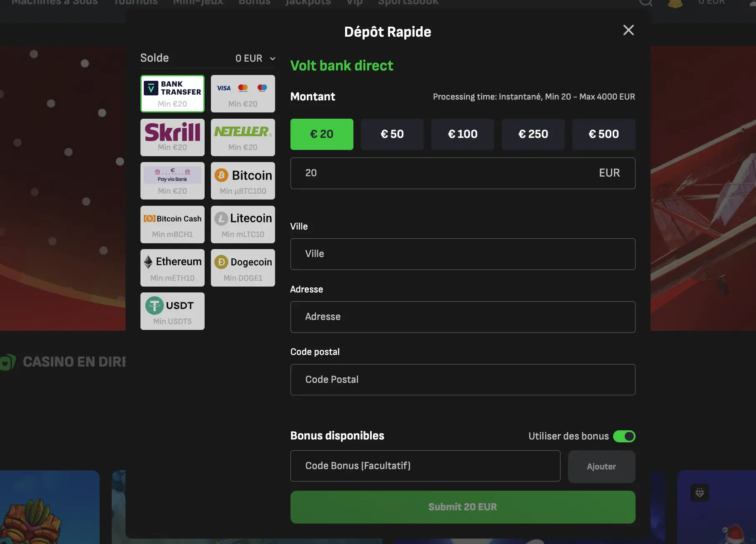The height and width of the screenshot is (544, 756).
Task: Focus the Code Bonus (Facultatif) field
Action: (x=425, y=466)
